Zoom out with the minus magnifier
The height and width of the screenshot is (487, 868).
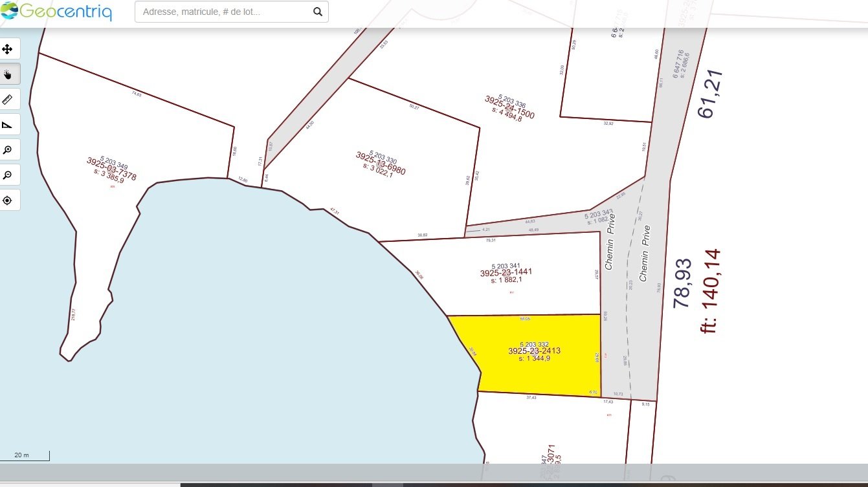8,175
